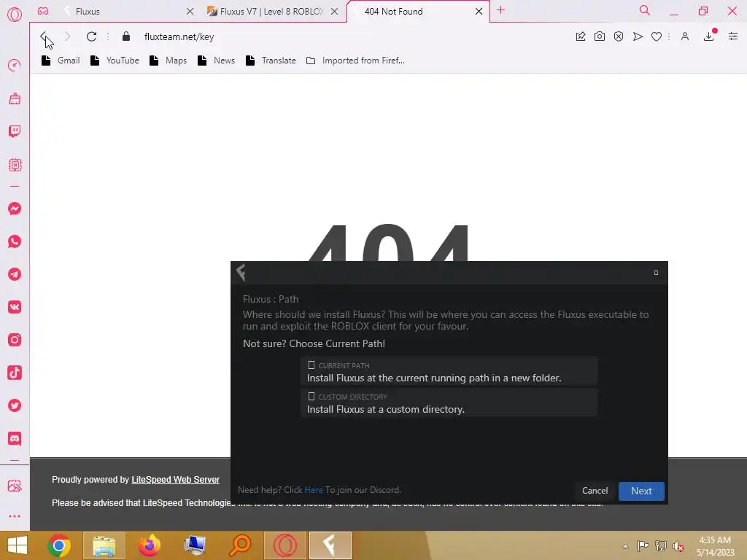Open Fluxus installer taskbar button
Image resolution: width=747 pixels, height=560 pixels.
pyautogui.click(x=330, y=545)
